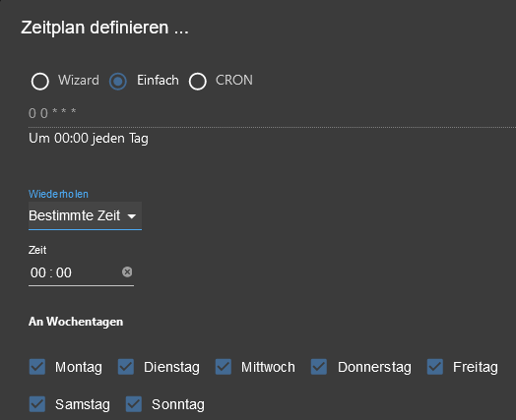Toggle the Mittwoch checkbox

click(224, 367)
